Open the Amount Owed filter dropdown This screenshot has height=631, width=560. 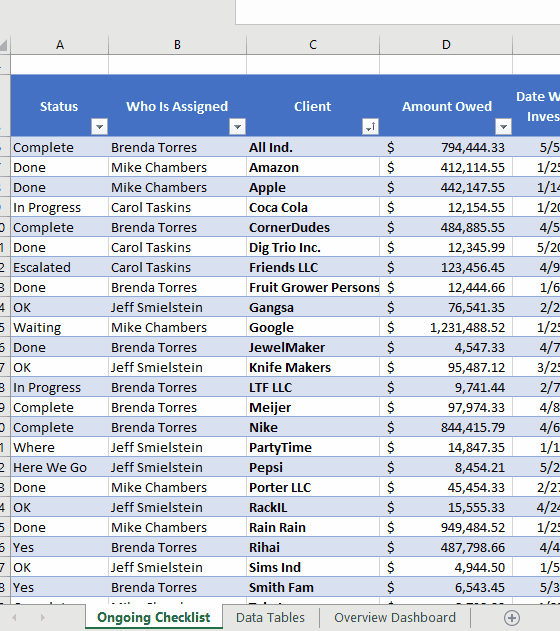click(503, 126)
